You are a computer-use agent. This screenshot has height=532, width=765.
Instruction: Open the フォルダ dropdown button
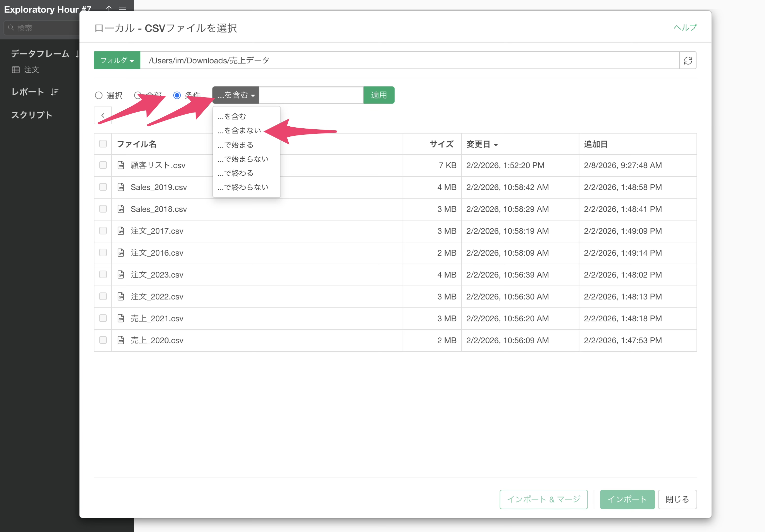pyautogui.click(x=117, y=60)
